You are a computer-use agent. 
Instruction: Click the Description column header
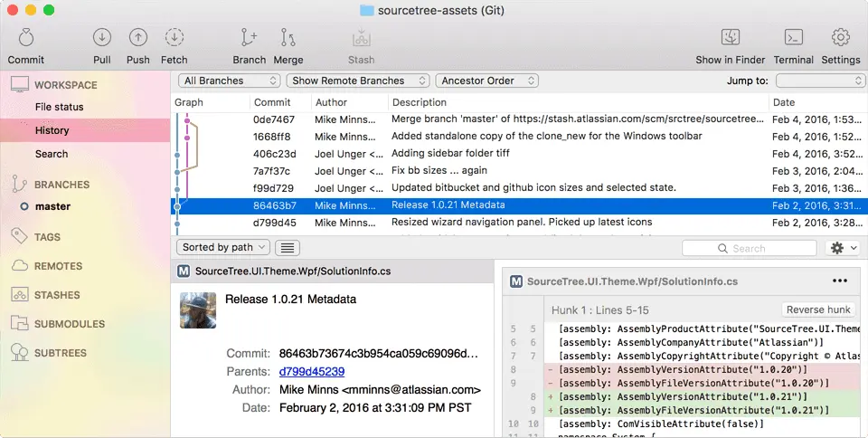click(419, 102)
